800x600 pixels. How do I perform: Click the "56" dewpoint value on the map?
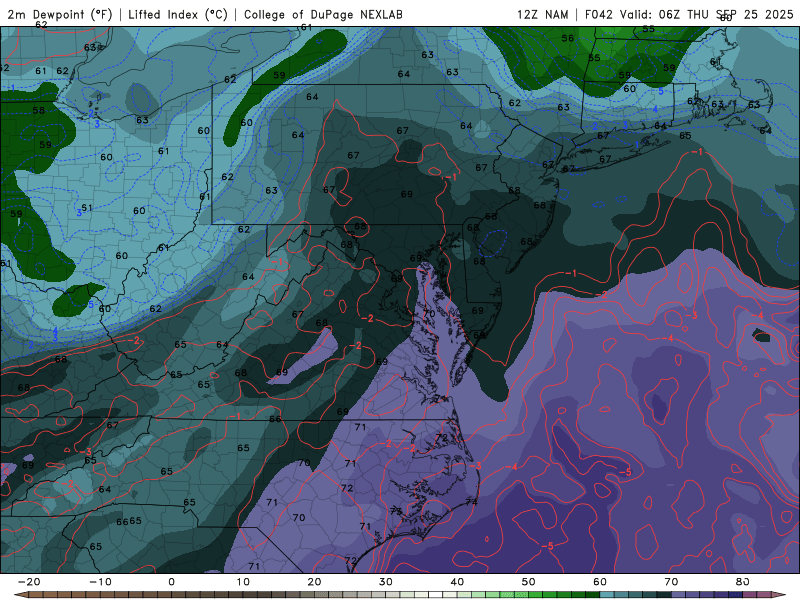pos(567,38)
